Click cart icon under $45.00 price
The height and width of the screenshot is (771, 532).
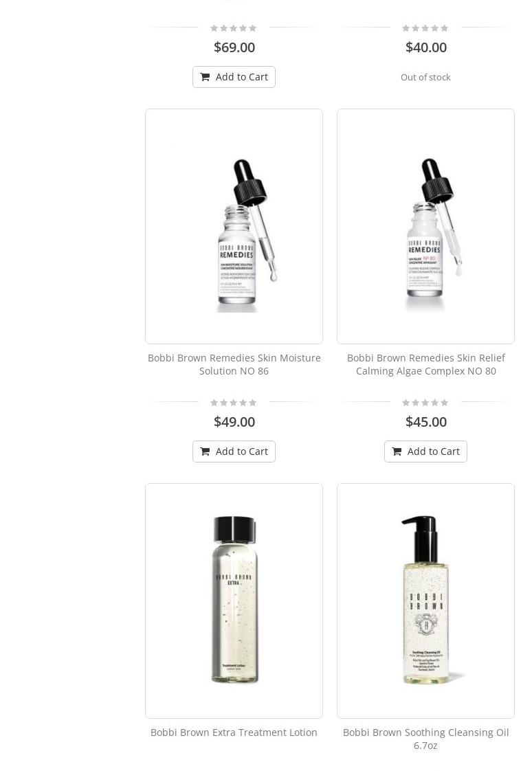coord(397,451)
